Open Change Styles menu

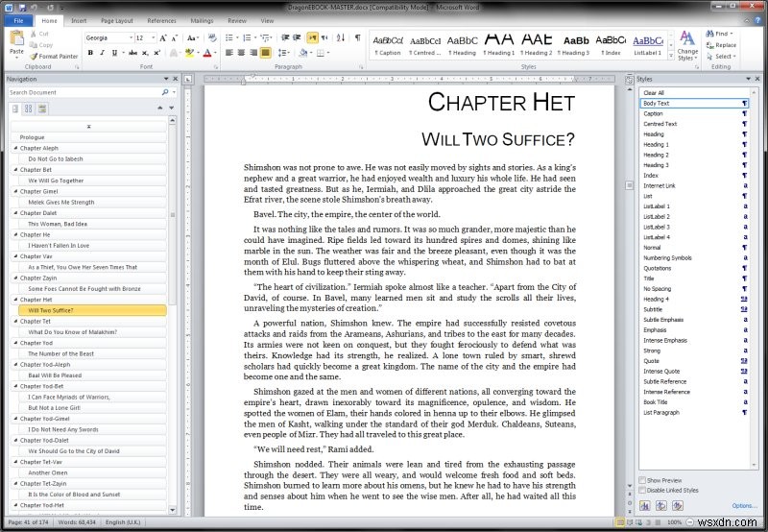pyautogui.click(x=687, y=45)
